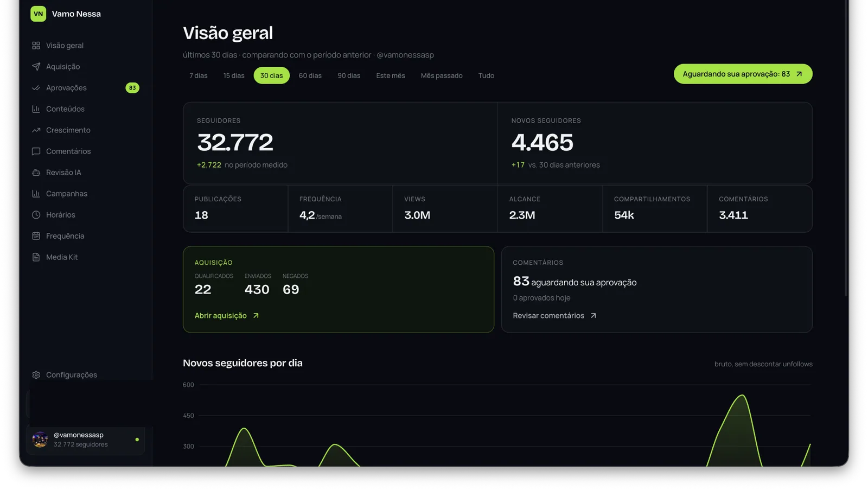Image resolution: width=868 pixels, height=490 pixels.
Task: Show all data with Tudo filter
Action: click(486, 75)
